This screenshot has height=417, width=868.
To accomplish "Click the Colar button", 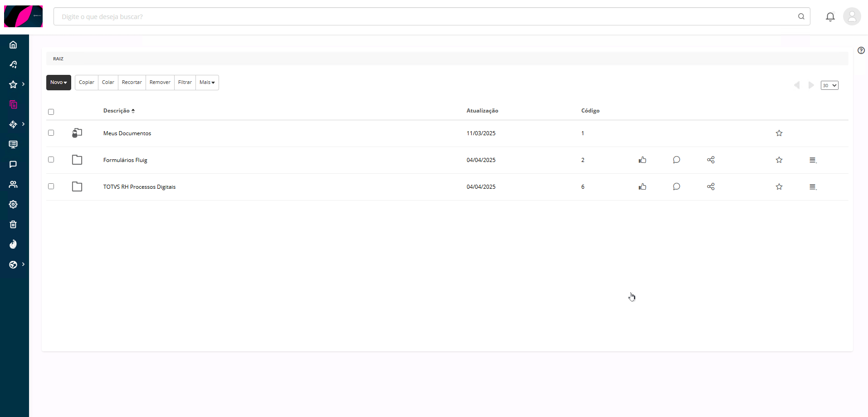I will [108, 83].
